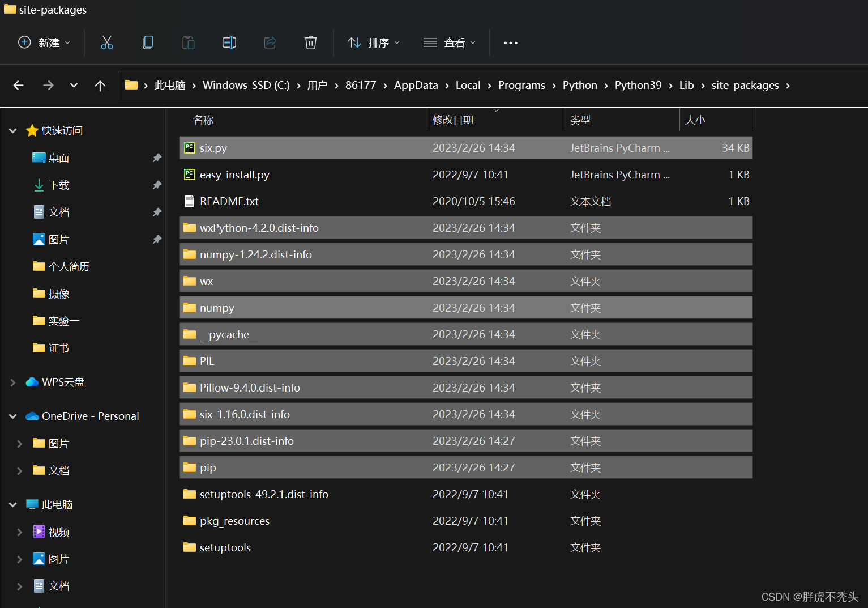Click the 下载 download arrow icon
The image size is (868, 608).
tap(39, 185)
